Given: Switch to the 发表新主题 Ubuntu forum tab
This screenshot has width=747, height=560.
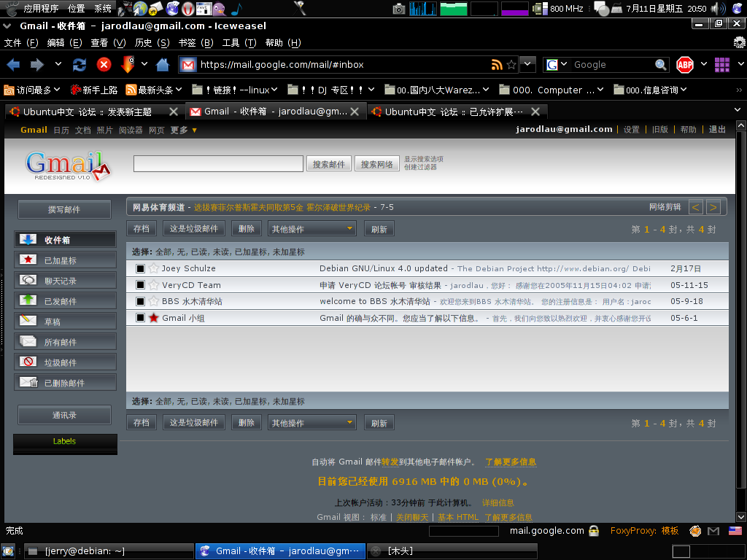Looking at the screenshot, I should coord(94,112).
